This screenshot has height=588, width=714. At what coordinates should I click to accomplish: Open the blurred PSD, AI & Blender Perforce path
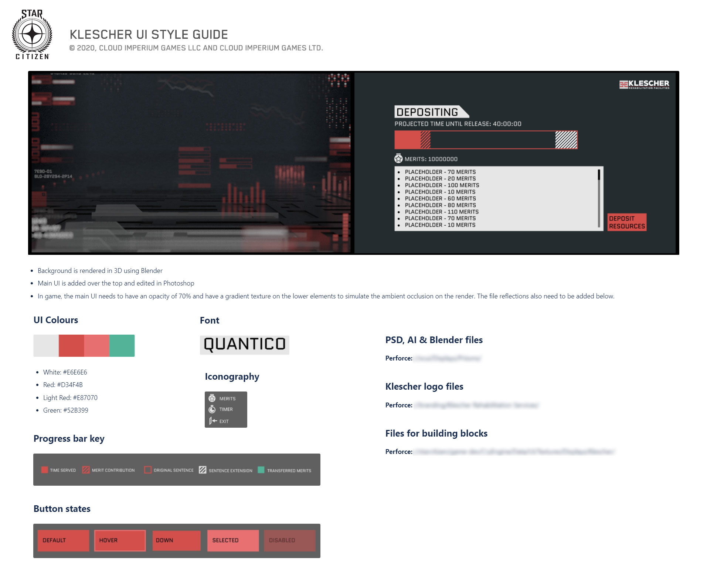[447, 358]
